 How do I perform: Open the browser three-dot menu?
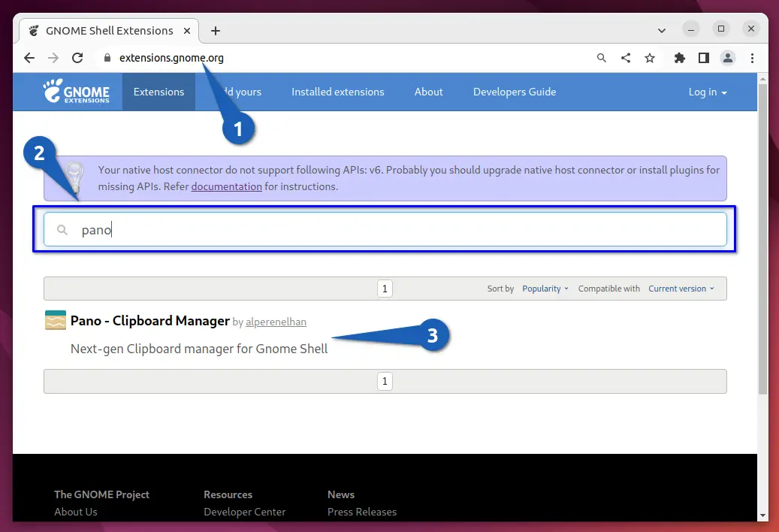[752, 58]
